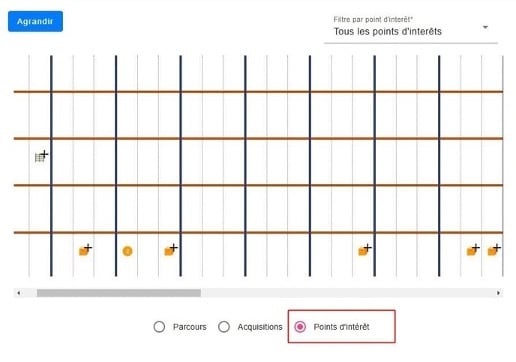Click the horizontal scrollbar thumb
Screen dimensions: 516x362
(x=119, y=293)
